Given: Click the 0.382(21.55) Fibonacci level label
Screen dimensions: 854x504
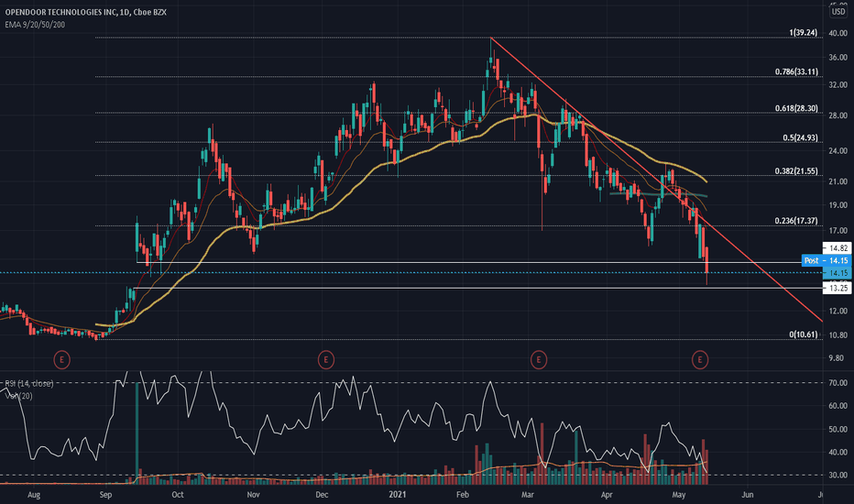Looking at the screenshot, I should (796, 171).
